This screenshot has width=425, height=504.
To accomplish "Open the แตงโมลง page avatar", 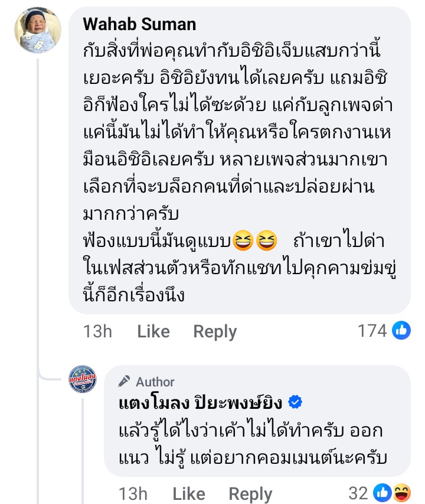I will 83,379.
